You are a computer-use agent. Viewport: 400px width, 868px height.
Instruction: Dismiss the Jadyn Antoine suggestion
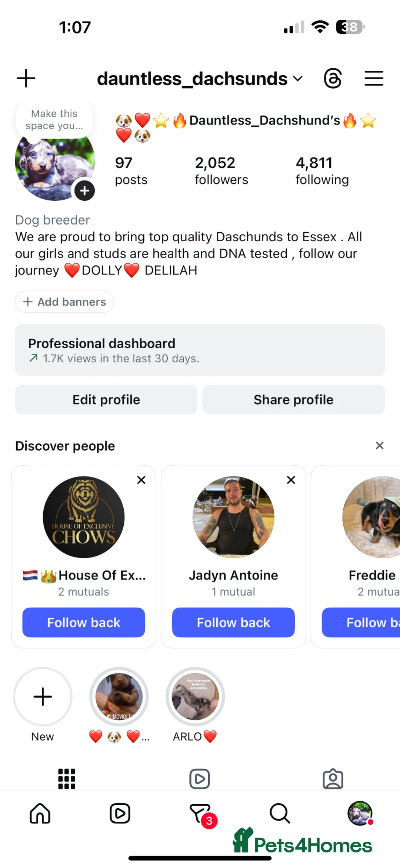tap(291, 480)
